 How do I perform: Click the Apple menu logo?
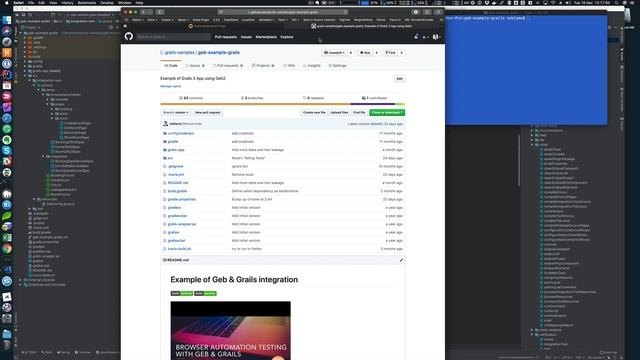tap(6, 2)
